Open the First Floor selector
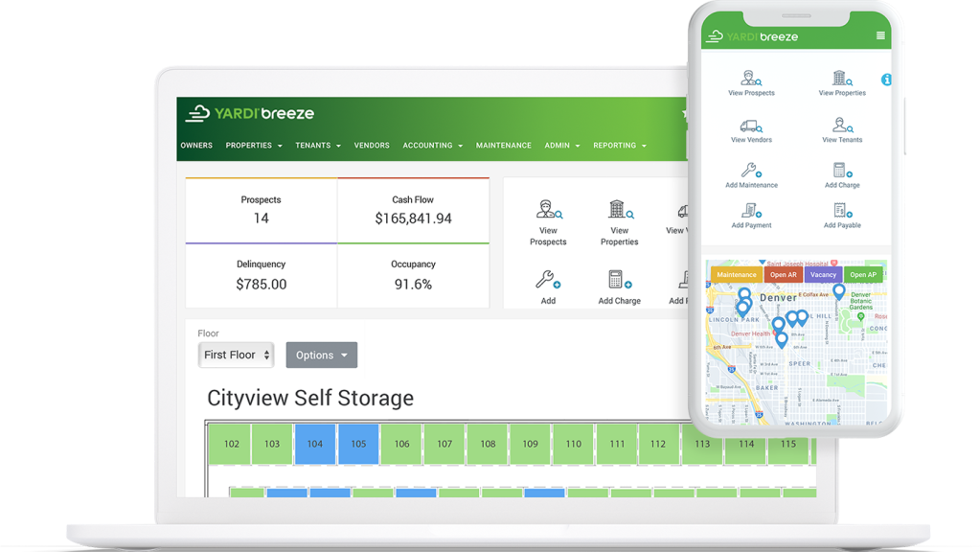The height and width of the screenshot is (552, 980). (x=236, y=356)
